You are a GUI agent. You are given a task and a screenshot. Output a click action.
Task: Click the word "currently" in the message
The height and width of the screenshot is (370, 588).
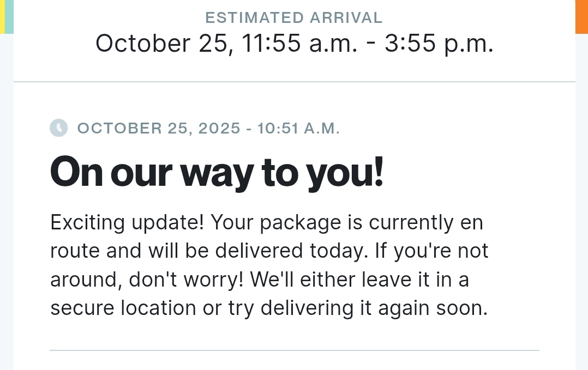pyautogui.click(x=411, y=223)
